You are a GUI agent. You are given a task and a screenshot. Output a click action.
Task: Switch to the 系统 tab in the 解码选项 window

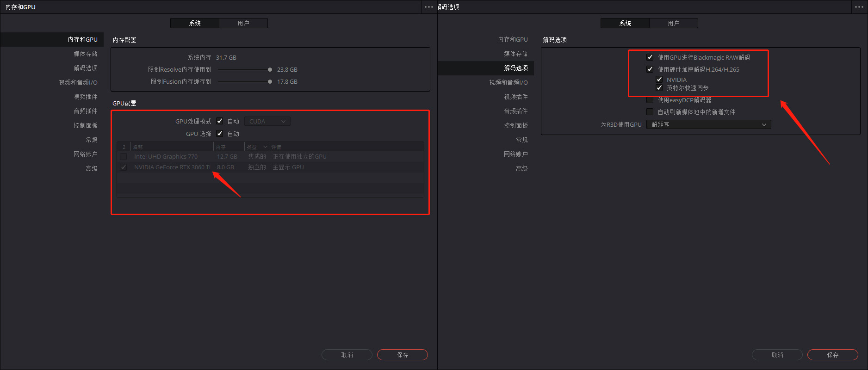(625, 23)
